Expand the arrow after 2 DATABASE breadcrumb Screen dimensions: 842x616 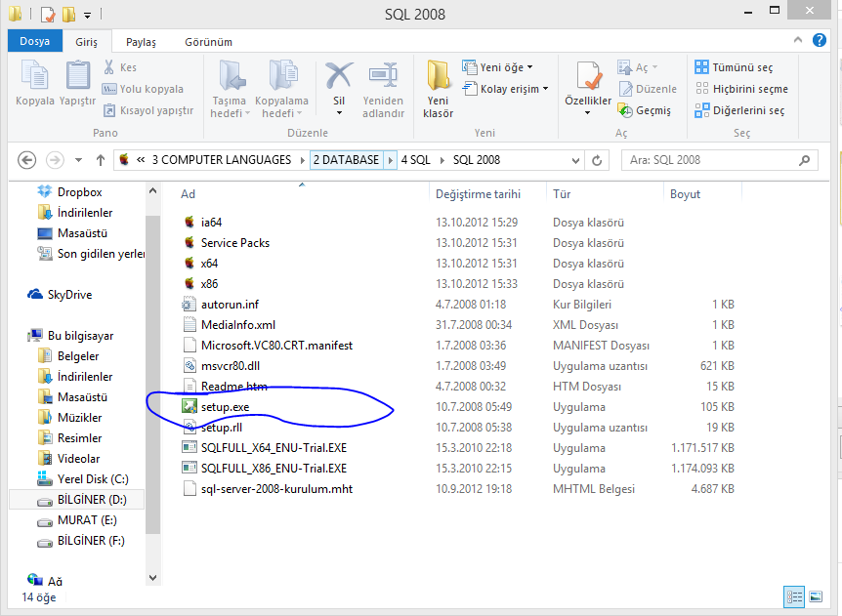point(391,160)
